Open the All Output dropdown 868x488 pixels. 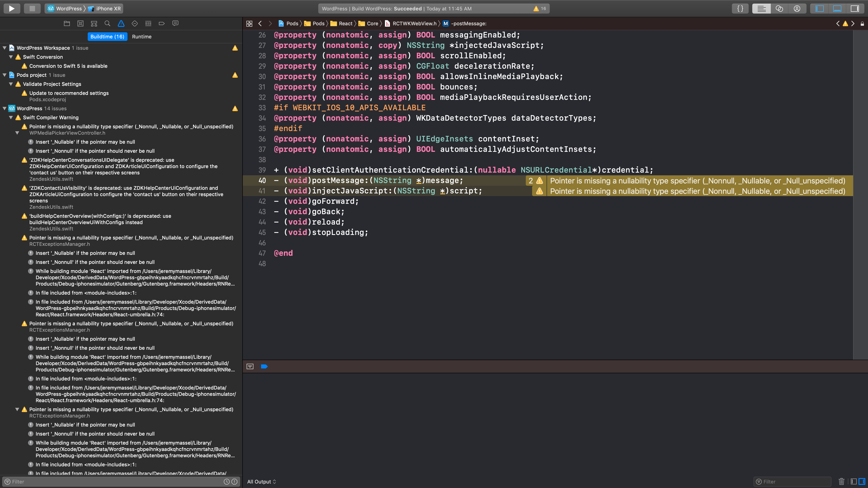[262, 481]
